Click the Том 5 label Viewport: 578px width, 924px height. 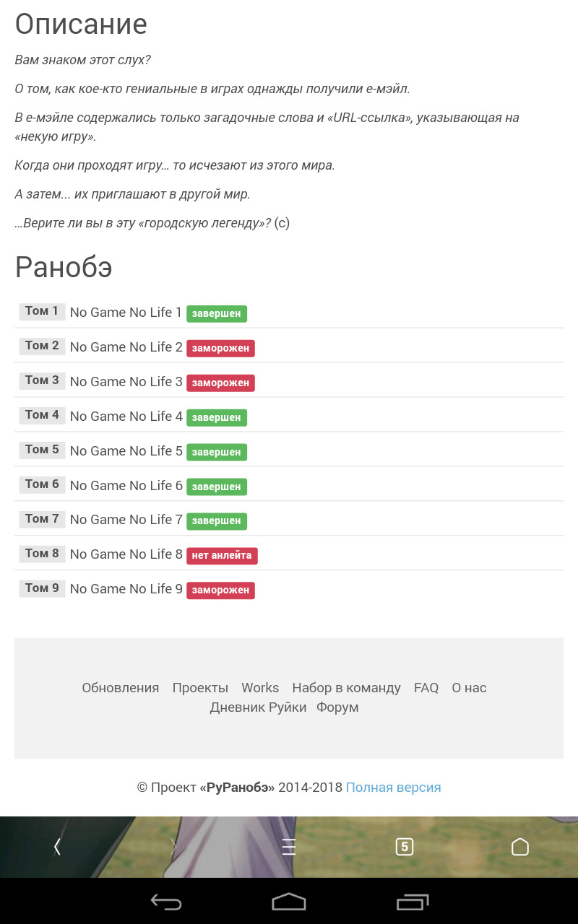pyautogui.click(x=42, y=450)
